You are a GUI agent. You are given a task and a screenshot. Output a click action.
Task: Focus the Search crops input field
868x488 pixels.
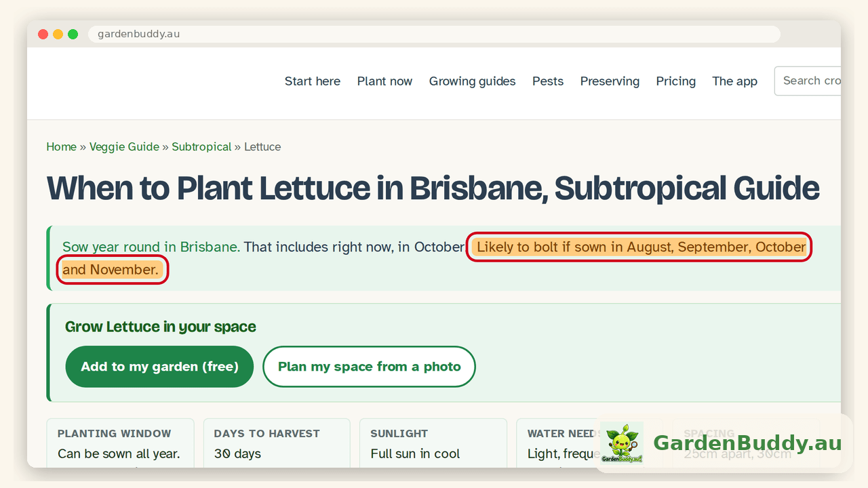[808, 81]
